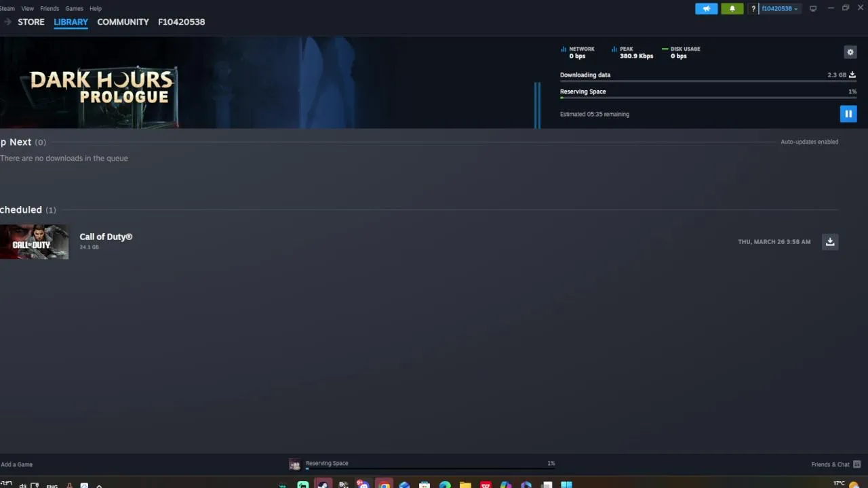Screen dimensions: 868x488
Task: Start the Call of Duty download now
Action: point(830,242)
